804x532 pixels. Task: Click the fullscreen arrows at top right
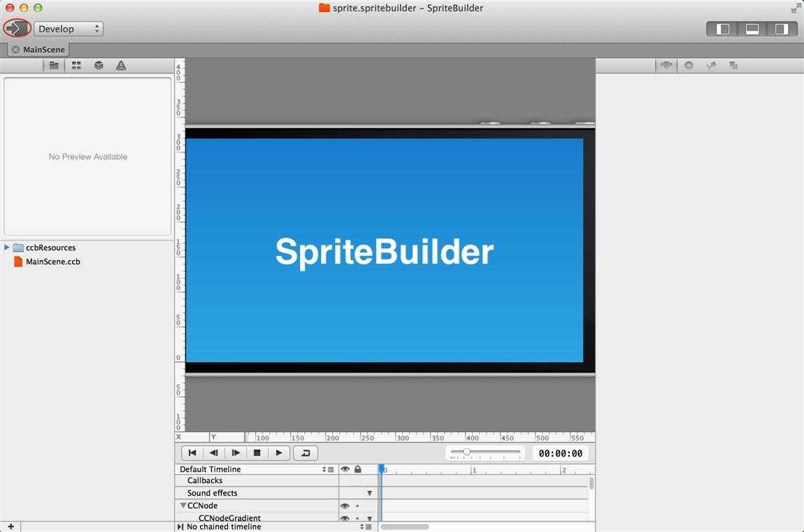(x=796, y=8)
